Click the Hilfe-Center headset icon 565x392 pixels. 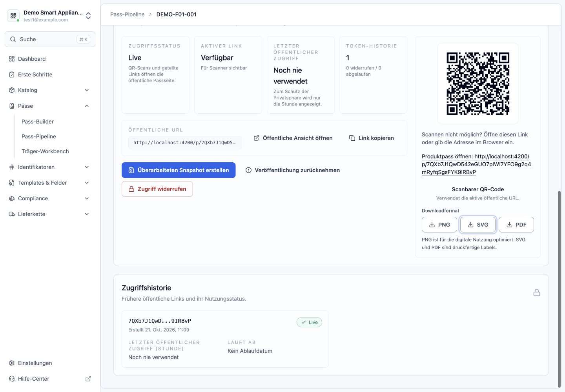tap(12, 379)
